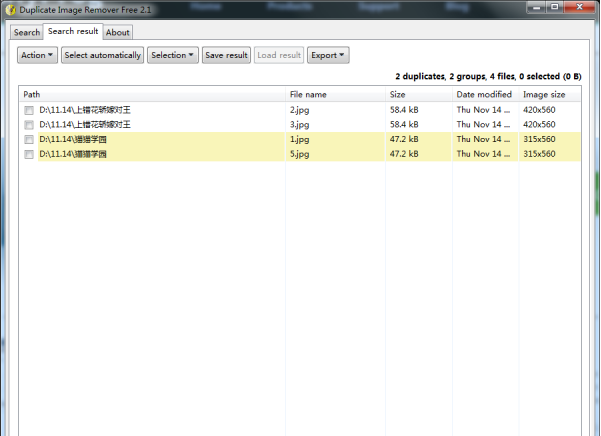Open the About tab

118,32
